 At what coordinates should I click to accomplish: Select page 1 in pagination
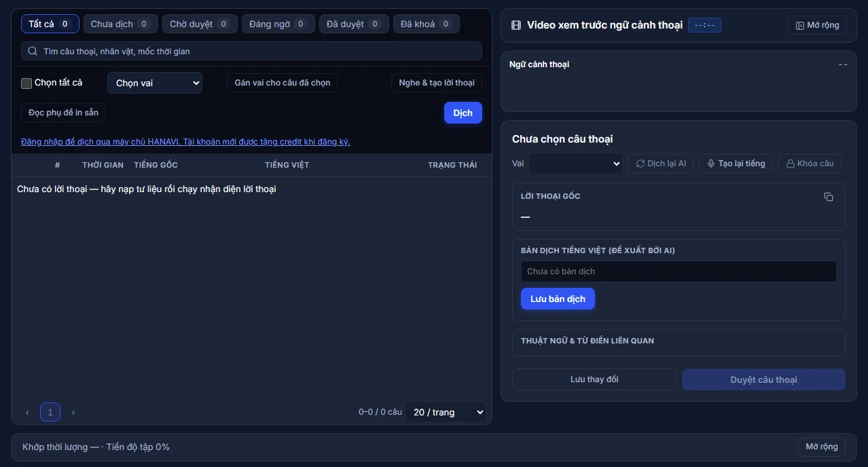pos(50,412)
